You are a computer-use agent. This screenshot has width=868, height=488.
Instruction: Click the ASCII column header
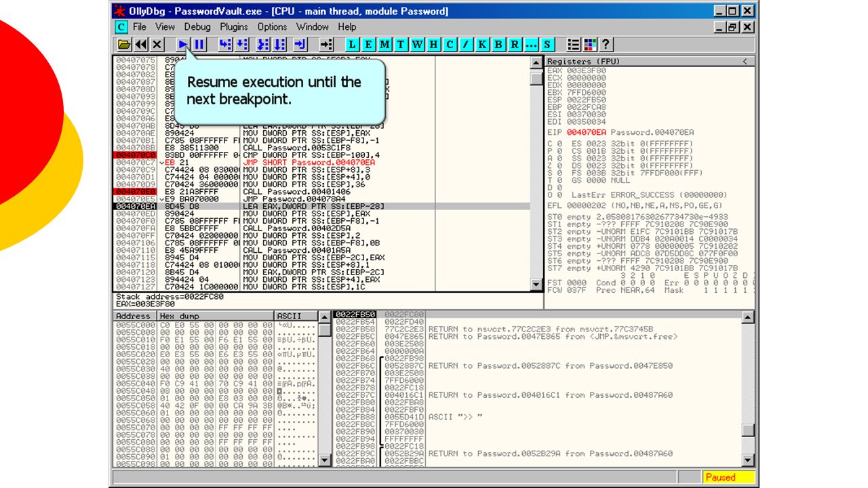(296, 316)
